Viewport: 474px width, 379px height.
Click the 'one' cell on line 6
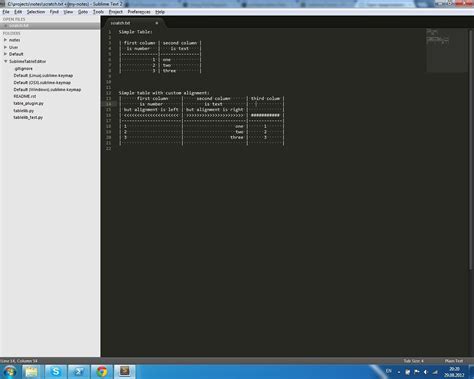pos(167,60)
